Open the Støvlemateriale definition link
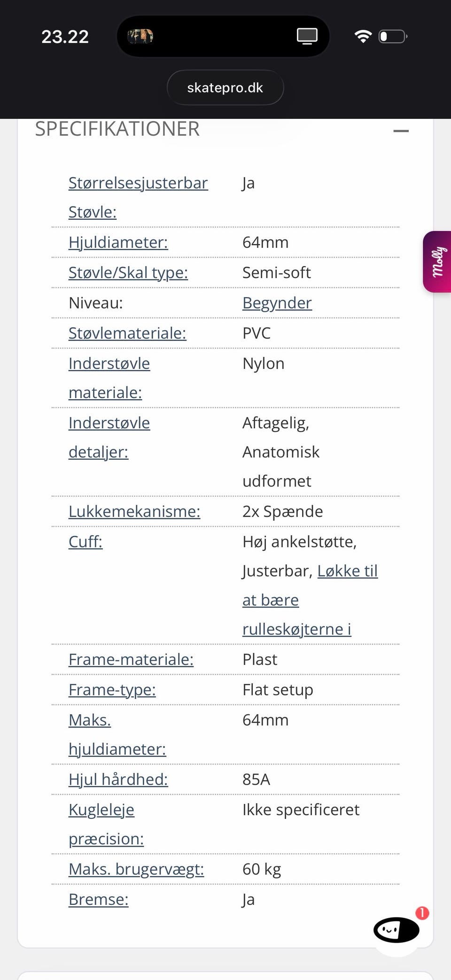The image size is (451, 980). [x=127, y=333]
